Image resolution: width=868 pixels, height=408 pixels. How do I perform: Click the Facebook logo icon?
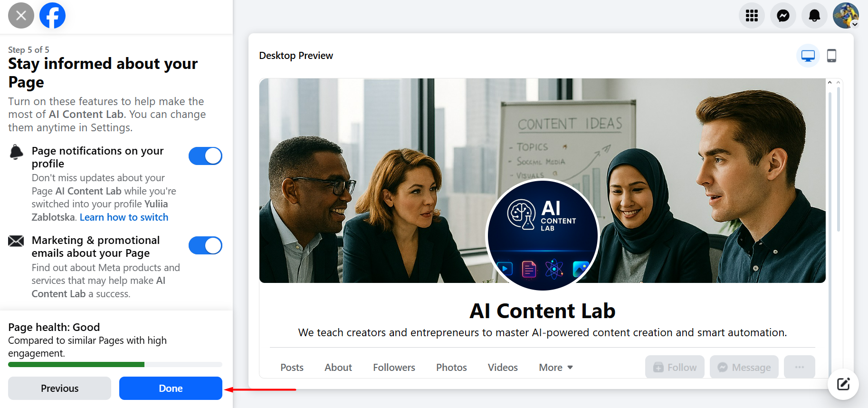click(x=52, y=16)
